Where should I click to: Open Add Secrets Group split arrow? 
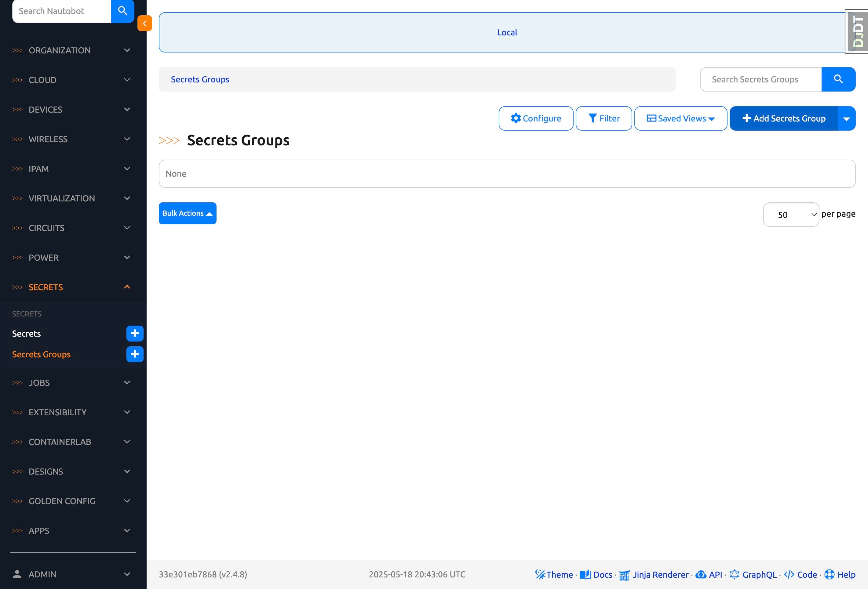coord(846,118)
